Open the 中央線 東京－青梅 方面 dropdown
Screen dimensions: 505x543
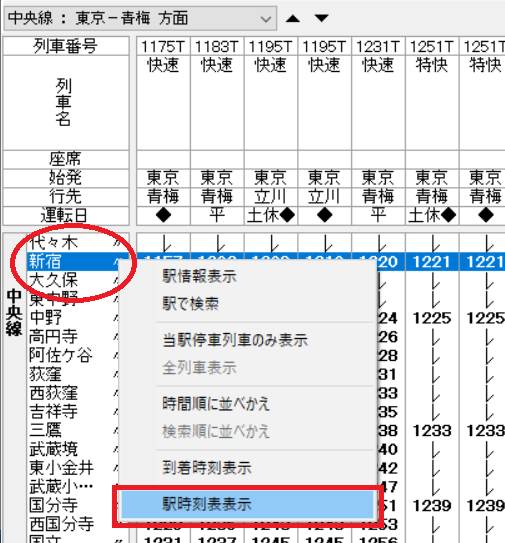[x=140, y=18]
